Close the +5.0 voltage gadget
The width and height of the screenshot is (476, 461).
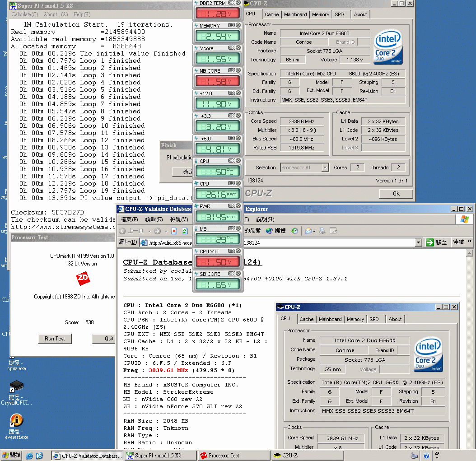tap(238, 138)
